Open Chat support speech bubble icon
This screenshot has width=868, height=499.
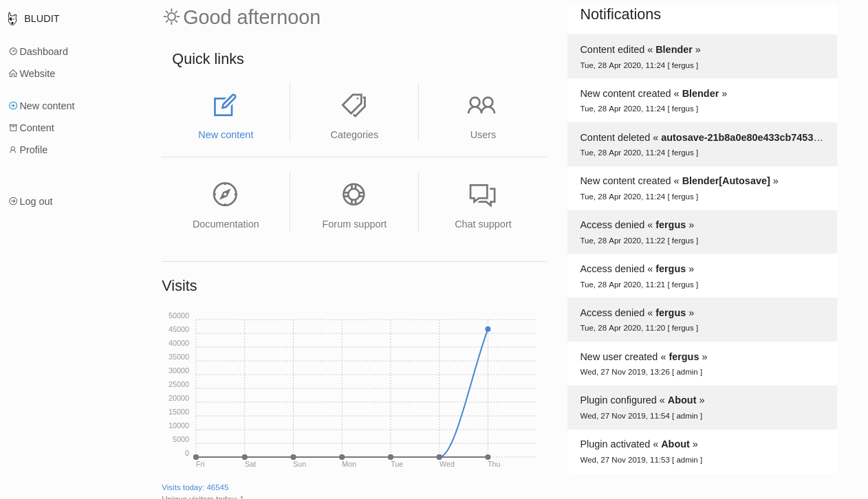point(482,193)
